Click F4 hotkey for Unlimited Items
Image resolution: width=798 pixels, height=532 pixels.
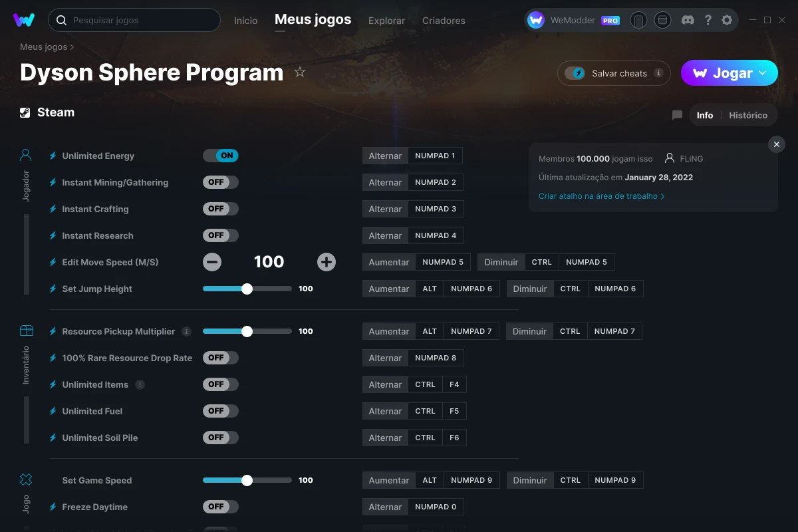pos(454,384)
